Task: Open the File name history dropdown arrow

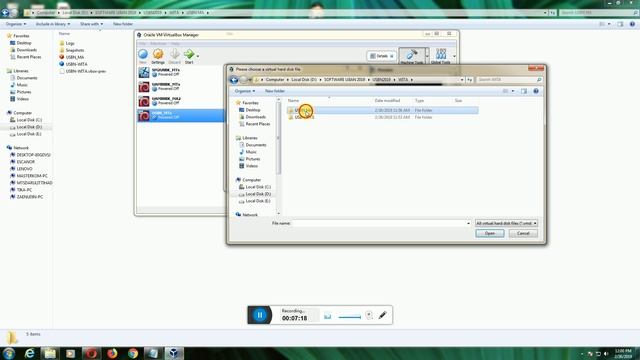Action: (469, 223)
